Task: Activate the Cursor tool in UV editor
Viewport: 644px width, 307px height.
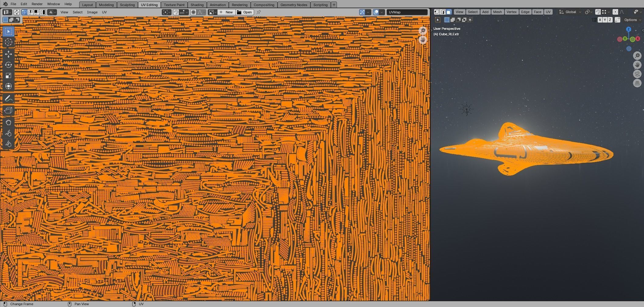Action: (9, 42)
